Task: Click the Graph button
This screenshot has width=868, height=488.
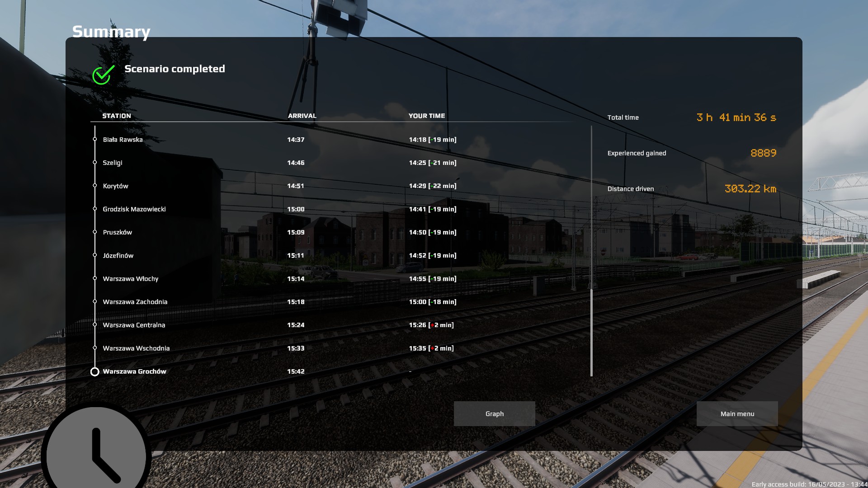Action: pos(494,413)
